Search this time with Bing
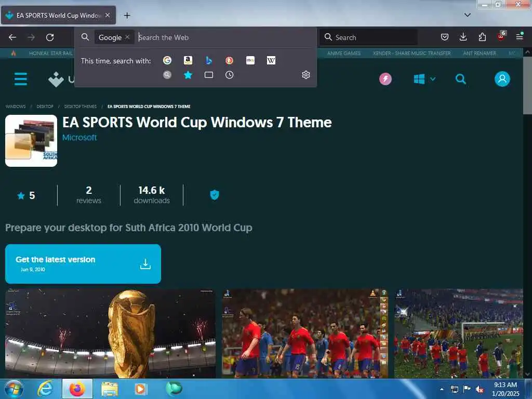Image resolution: width=532 pixels, height=399 pixels. (209, 60)
